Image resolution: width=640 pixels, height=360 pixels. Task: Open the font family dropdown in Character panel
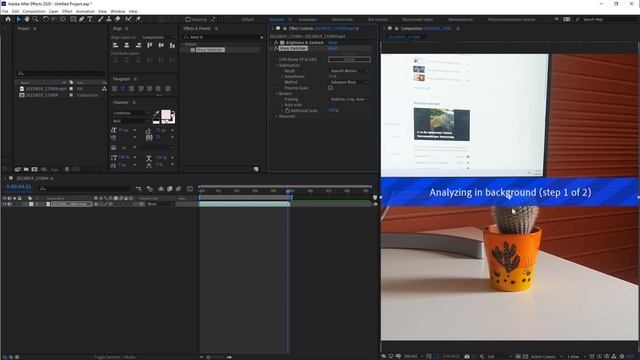[x=130, y=113]
